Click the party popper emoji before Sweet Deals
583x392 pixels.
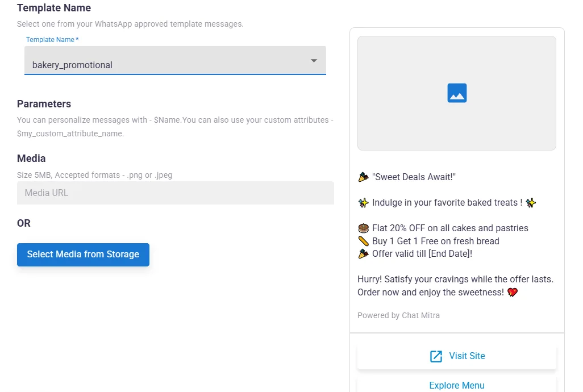pos(363,177)
